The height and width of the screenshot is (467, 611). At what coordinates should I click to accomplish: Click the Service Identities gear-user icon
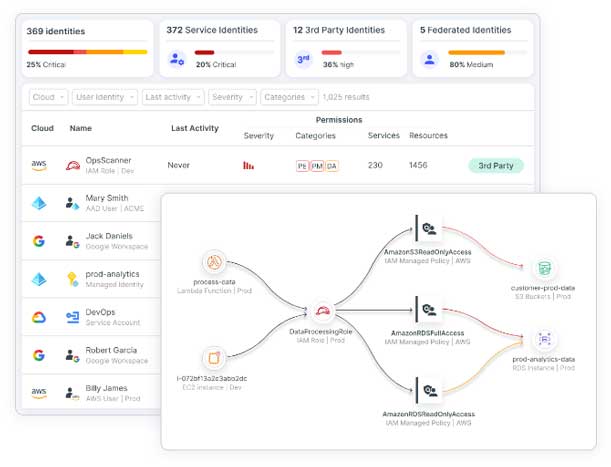coord(176,59)
